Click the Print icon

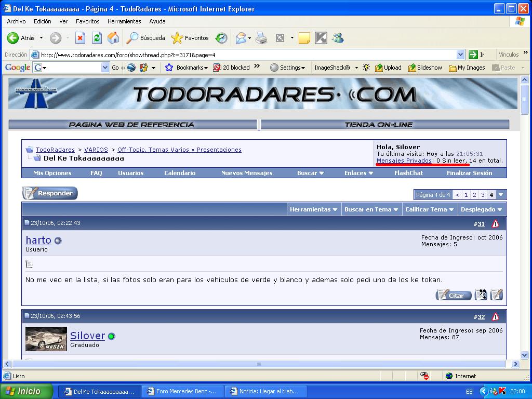coord(261,38)
